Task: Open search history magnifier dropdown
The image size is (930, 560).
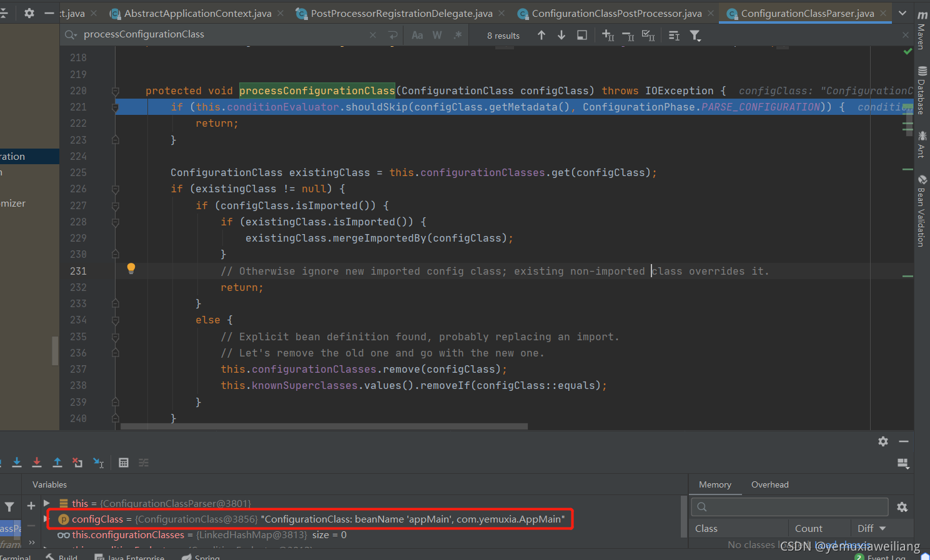Action: pyautogui.click(x=71, y=35)
